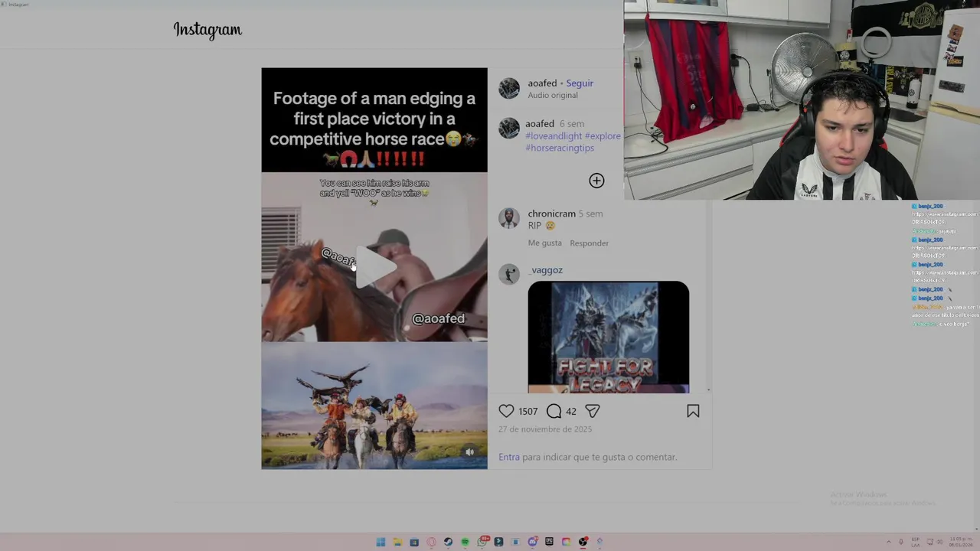Like the post with the heart icon
This screenshot has width=980, height=551.
click(x=506, y=411)
